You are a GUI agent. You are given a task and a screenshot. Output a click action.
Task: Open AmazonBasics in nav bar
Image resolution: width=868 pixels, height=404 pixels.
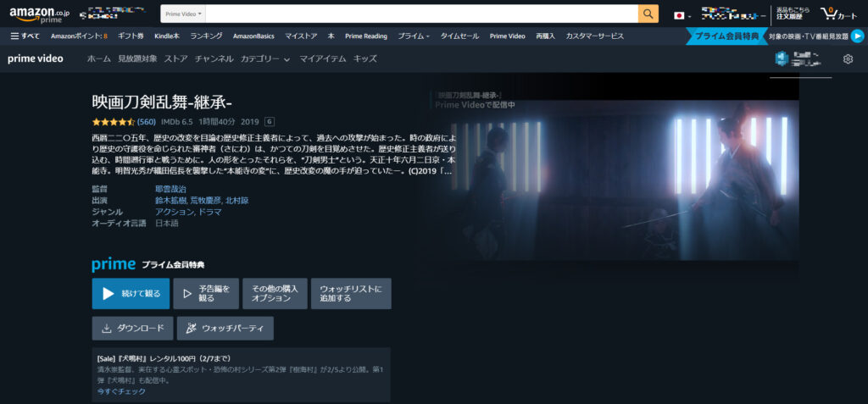click(253, 36)
